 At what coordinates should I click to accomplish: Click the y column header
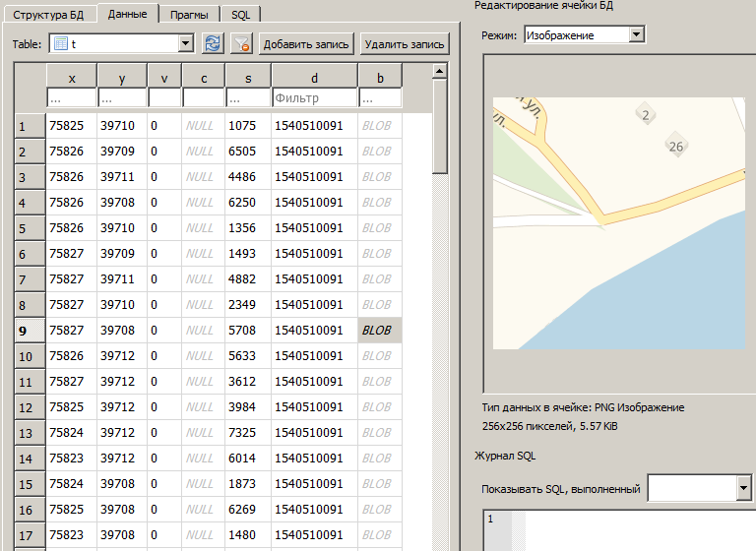pyautogui.click(x=122, y=77)
